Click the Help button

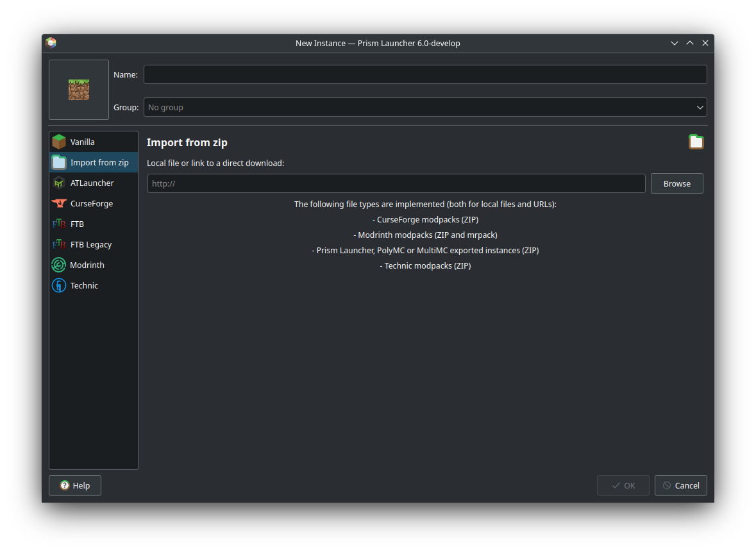click(75, 485)
